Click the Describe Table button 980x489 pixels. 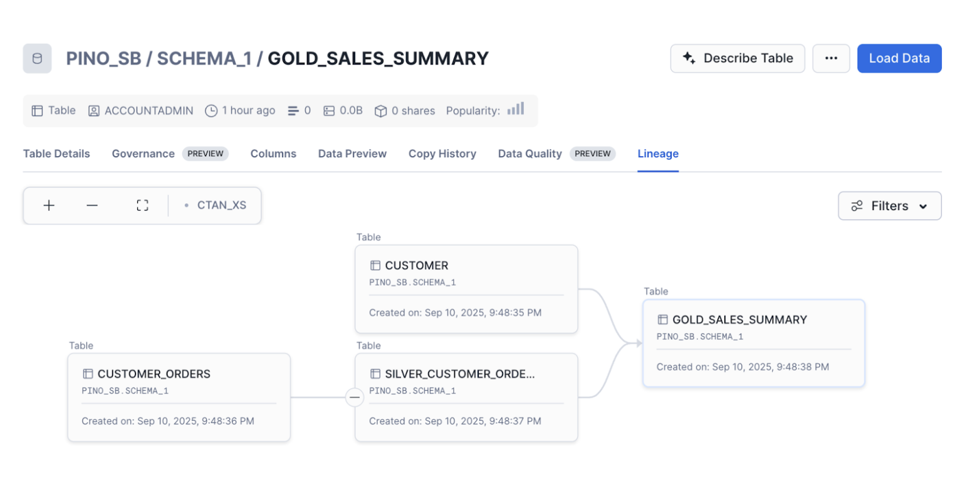[x=738, y=58]
